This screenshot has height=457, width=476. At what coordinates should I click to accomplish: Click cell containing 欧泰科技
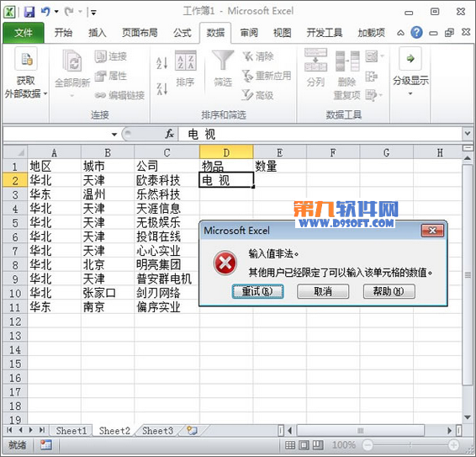[x=167, y=180]
